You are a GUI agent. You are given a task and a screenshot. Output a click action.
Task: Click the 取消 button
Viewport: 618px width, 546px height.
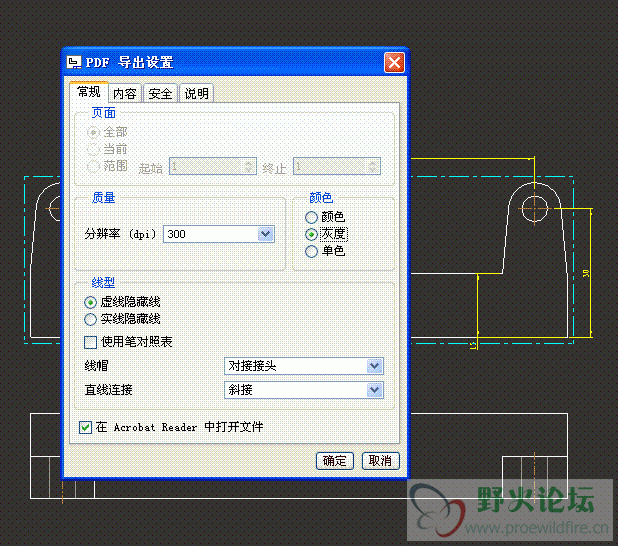380,461
